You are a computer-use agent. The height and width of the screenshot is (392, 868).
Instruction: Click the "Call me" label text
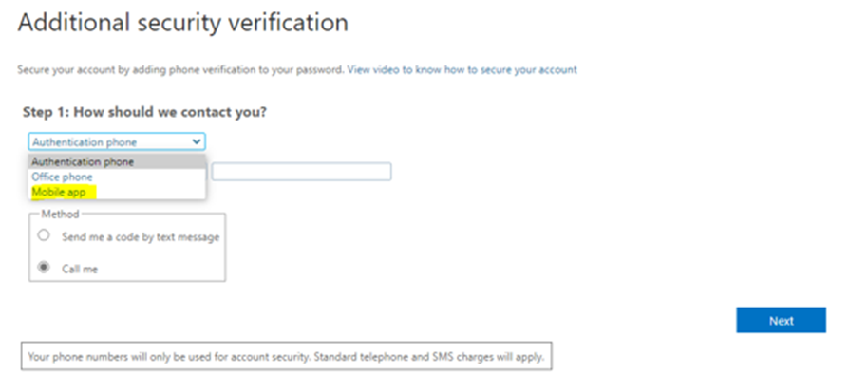[x=80, y=270]
